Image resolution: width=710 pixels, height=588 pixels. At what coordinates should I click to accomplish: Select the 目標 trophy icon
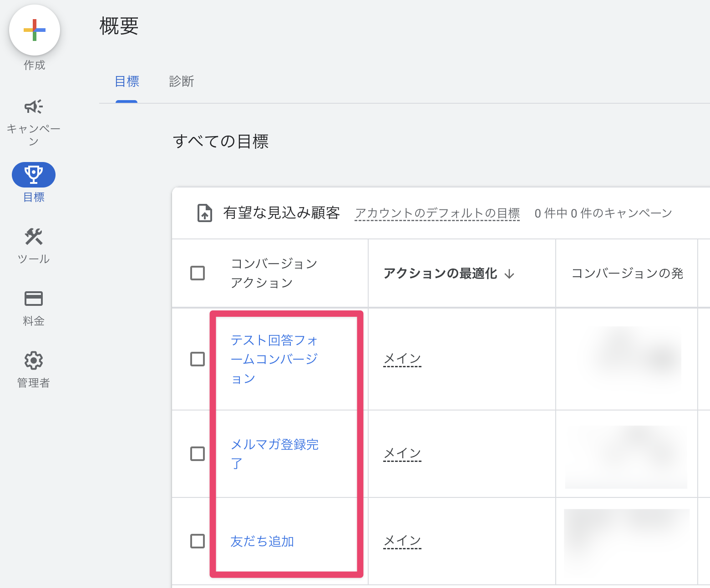(33, 174)
